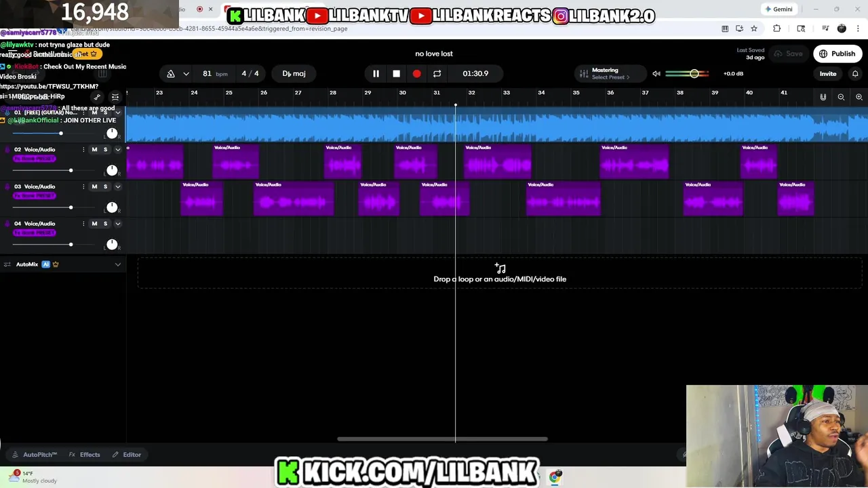
Task: Open the Chrome extensions puzzle icon
Action: [x=777, y=28]
